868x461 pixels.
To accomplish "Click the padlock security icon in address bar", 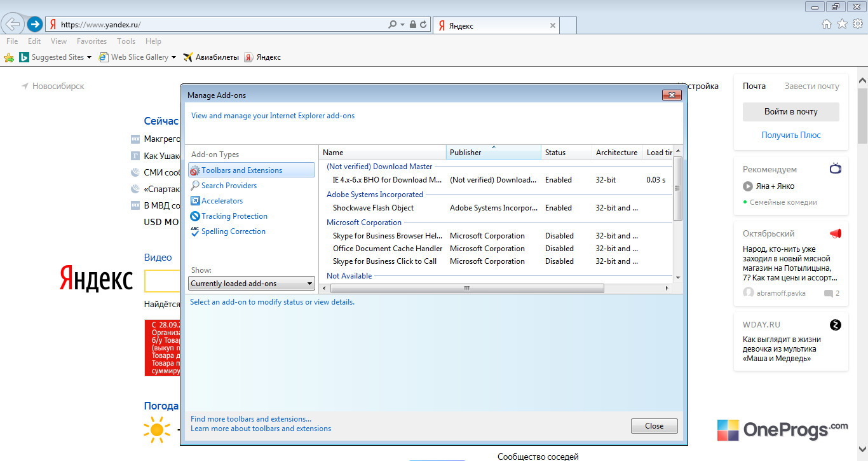I will (x=413, y=25).
